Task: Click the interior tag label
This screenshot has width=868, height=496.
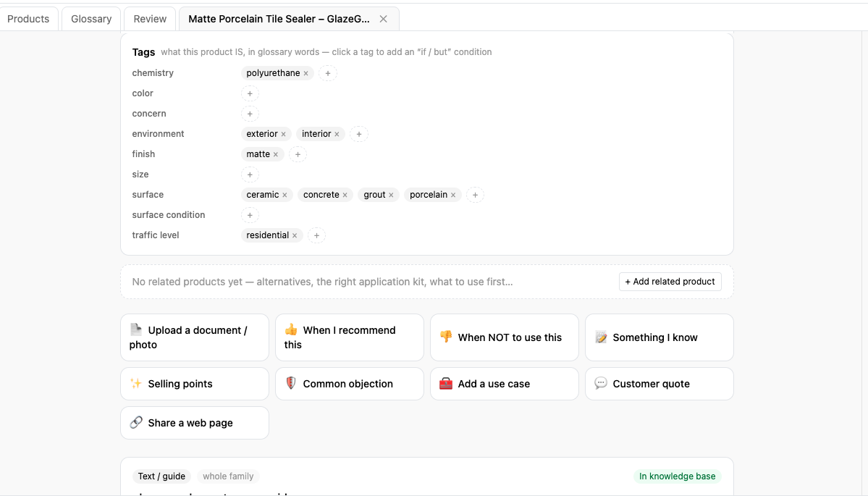Action: [316, 134]
